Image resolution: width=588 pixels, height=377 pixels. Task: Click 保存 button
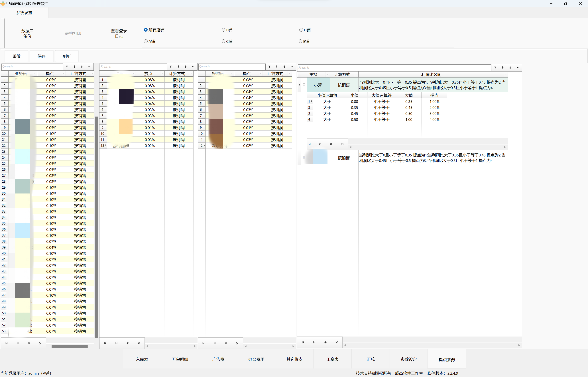point(42,56)
